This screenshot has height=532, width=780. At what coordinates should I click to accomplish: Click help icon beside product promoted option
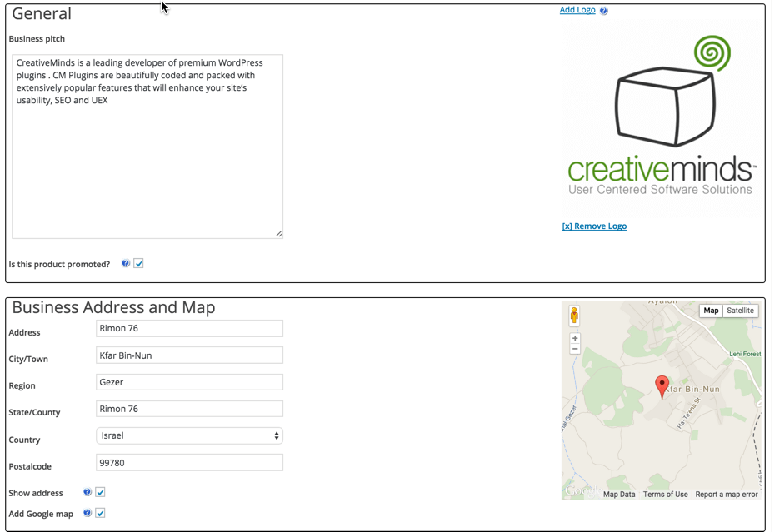126,263
